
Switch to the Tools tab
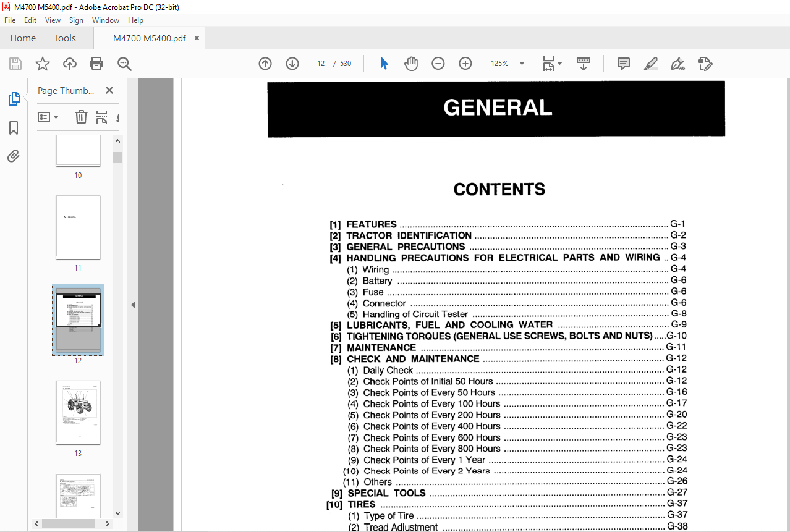(x=65, y=38)
